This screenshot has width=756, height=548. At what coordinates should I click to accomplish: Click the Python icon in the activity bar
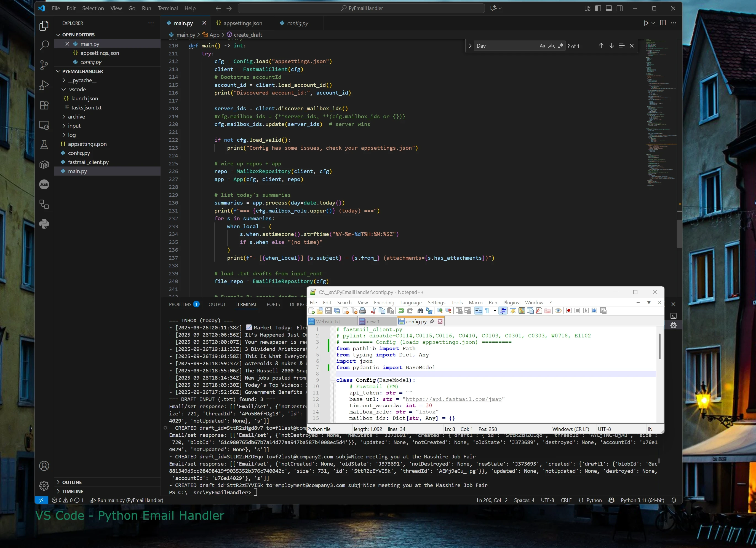(44, 224)
